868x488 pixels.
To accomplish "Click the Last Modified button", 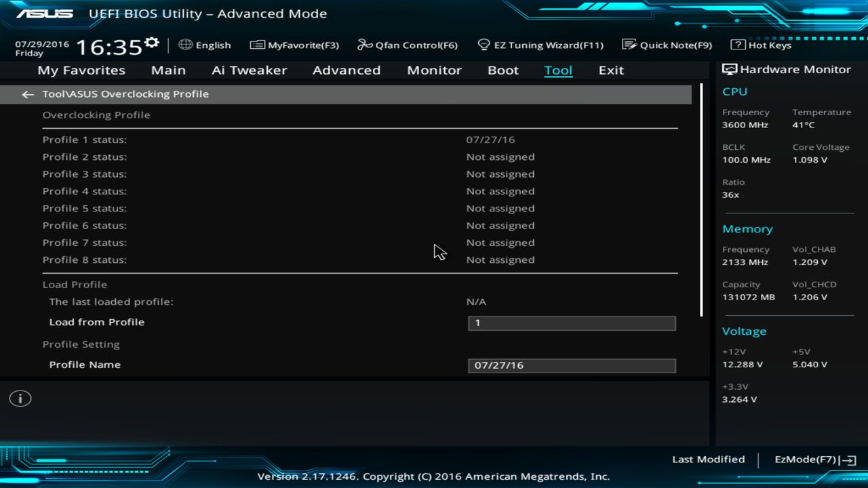I will (x=708, y=459).
